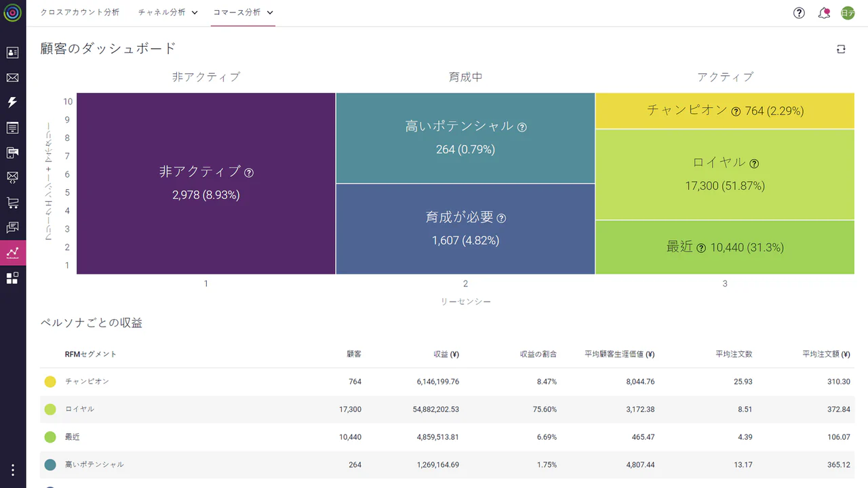Screen dimensions: 868x488
Task: Show help tooltip for 非アクティブ segment
Action: [249, 173]
